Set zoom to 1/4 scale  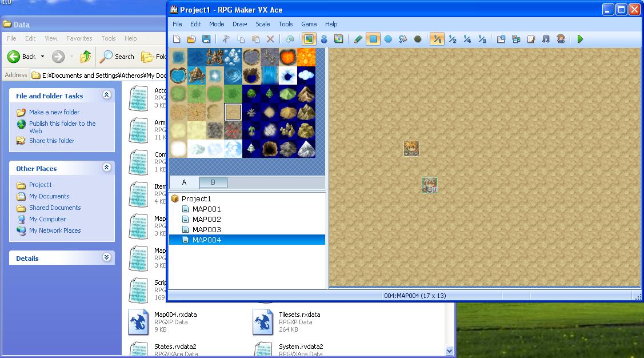(467, 39)
